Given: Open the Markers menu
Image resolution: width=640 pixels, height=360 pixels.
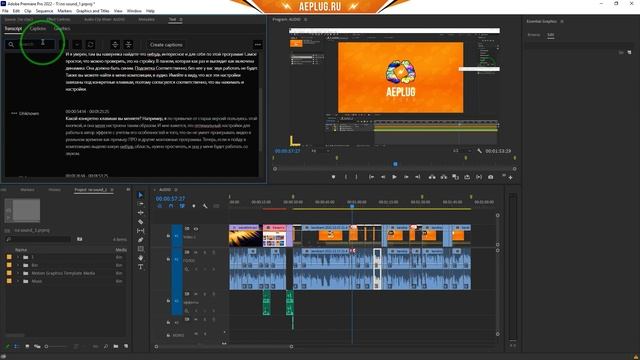Looking at the screenshot, I should pos(64,11).
